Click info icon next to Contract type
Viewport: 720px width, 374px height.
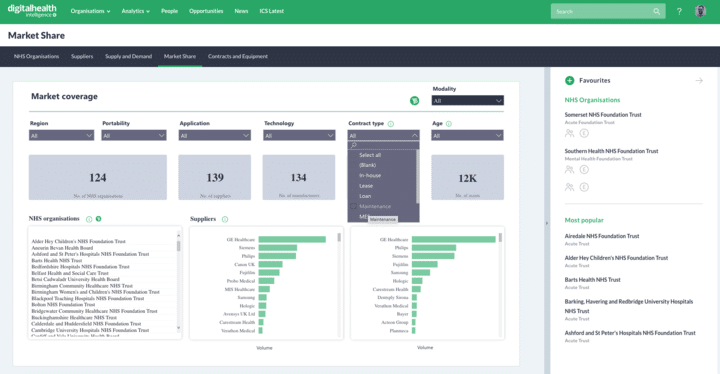click(x=391, y=124)
